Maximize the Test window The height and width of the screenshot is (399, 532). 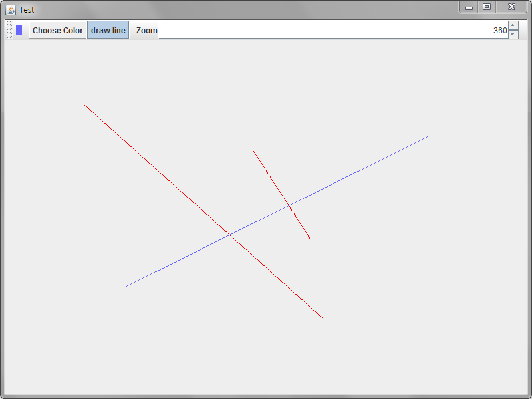click(487, 7)
